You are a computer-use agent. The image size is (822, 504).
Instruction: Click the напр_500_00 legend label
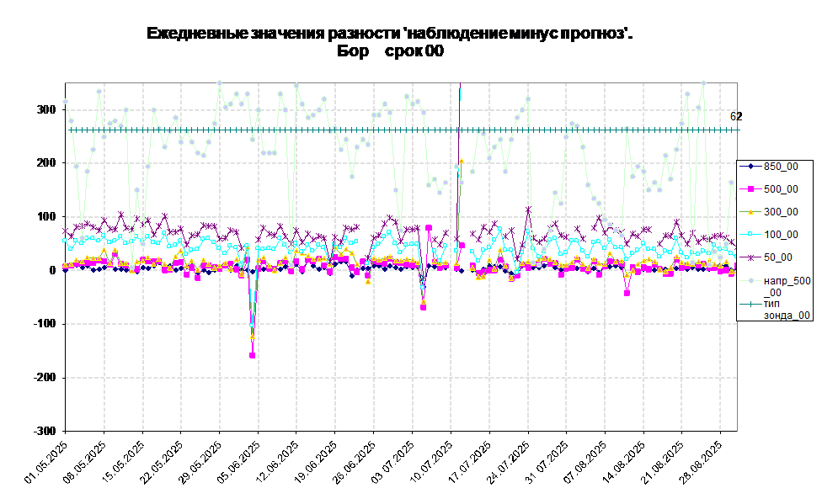[x=787, y=286]
